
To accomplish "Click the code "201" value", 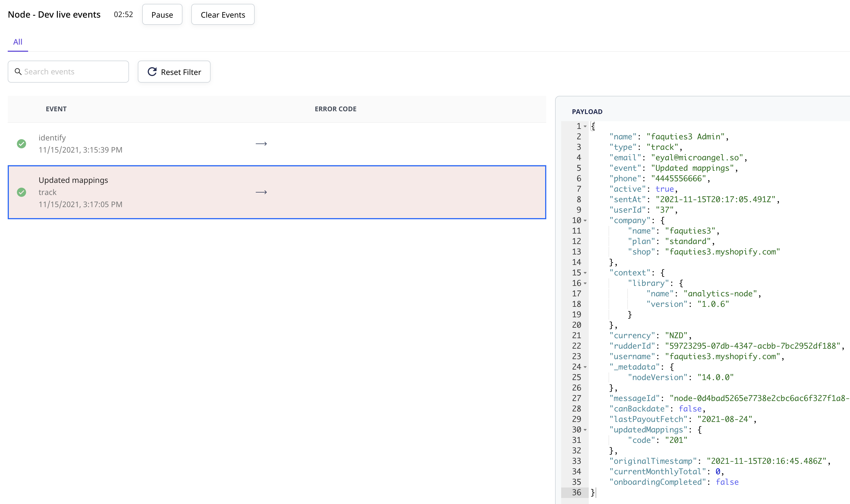I will (676, 440).
